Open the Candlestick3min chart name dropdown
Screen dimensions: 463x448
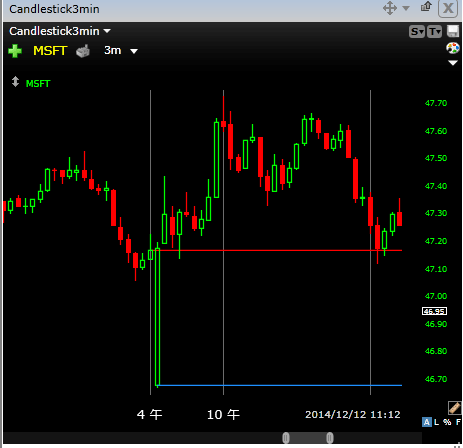(107, 31)
